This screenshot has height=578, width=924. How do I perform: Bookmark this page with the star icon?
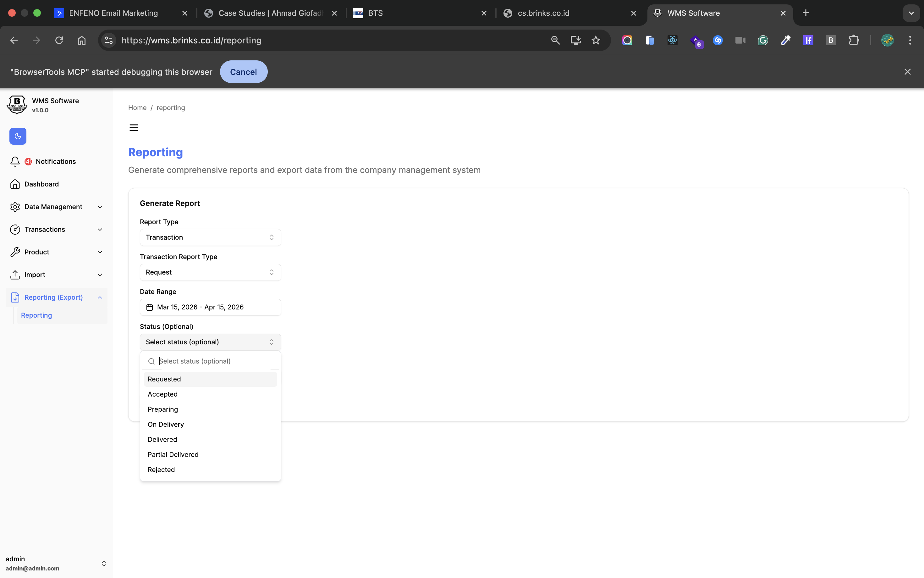point(596,40)
